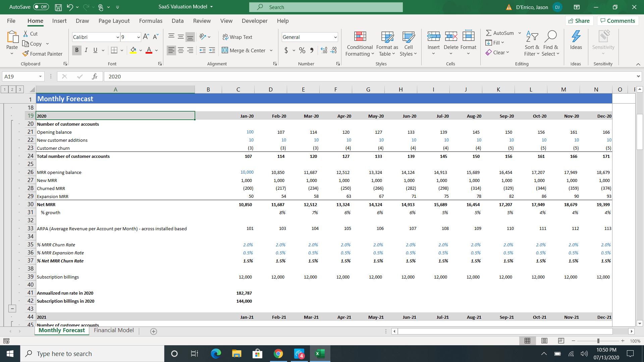Click cell A19 input field
644x362 pixels.
tap(115, 115)
